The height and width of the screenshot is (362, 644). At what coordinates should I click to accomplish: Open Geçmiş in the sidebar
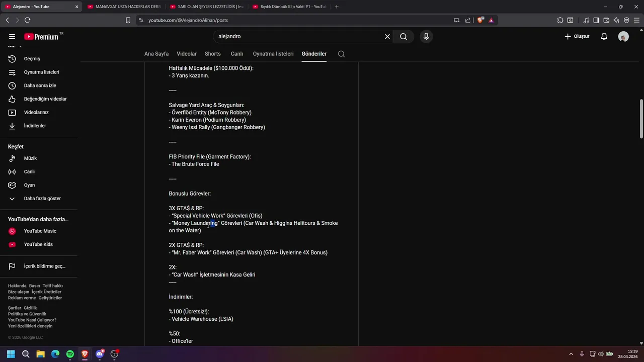(39, 59)
